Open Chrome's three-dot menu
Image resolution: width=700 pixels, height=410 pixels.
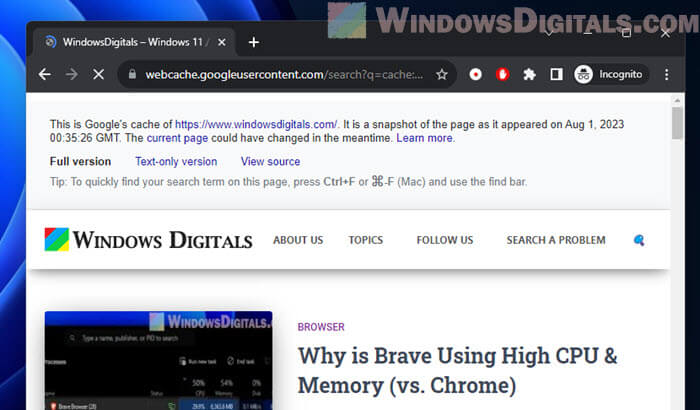(x=667, y=74)
